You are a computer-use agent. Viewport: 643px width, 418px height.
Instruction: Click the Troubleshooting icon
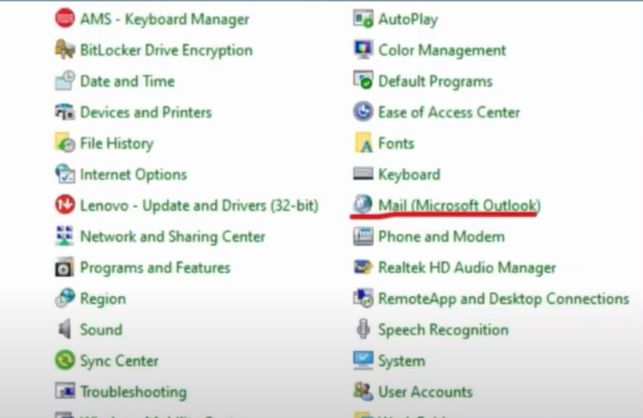tap(65, 391)
